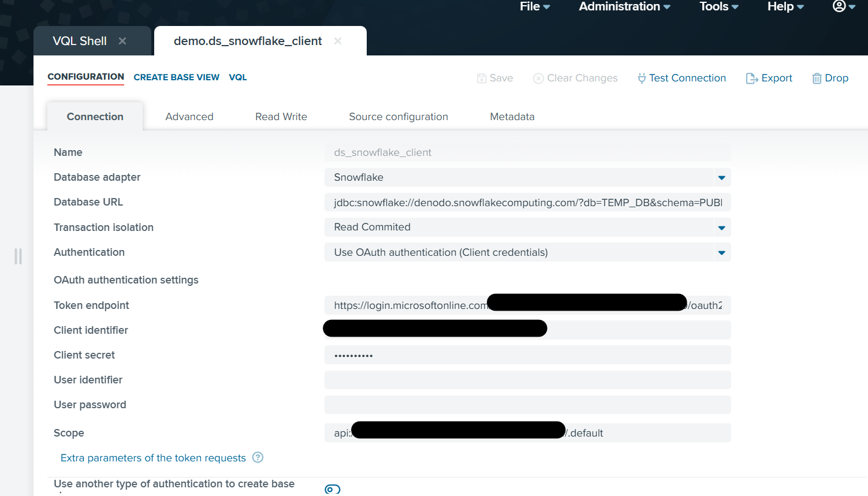Switch to the Source configuration tab
This screenshot has height=496, width=868.
(398, 117)
